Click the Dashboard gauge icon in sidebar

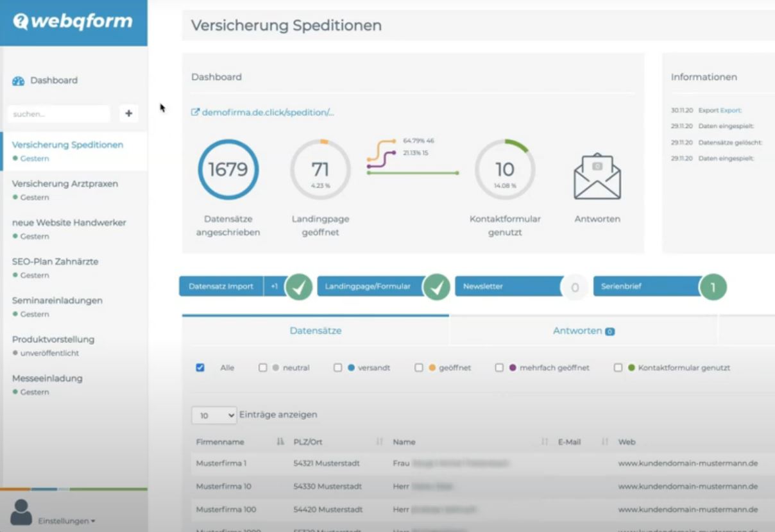(x=18, y=81)
